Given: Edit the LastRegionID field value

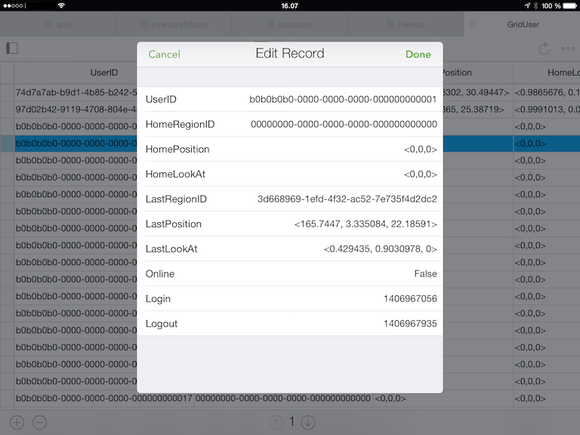Looking at the screenshot, I should click(290, 199).
